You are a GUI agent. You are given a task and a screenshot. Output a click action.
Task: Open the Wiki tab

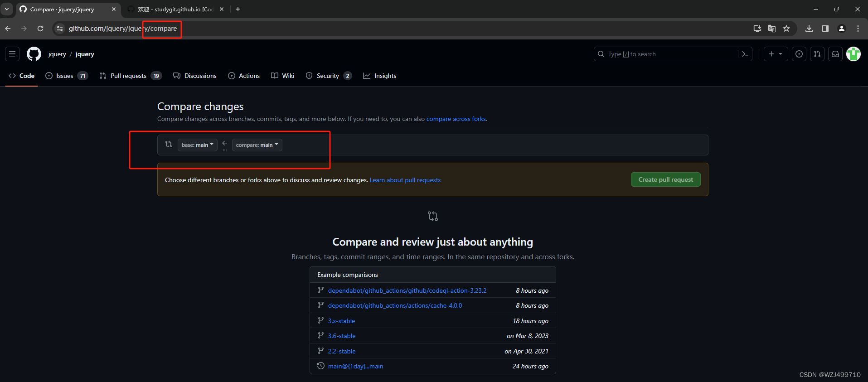(283, 76)
